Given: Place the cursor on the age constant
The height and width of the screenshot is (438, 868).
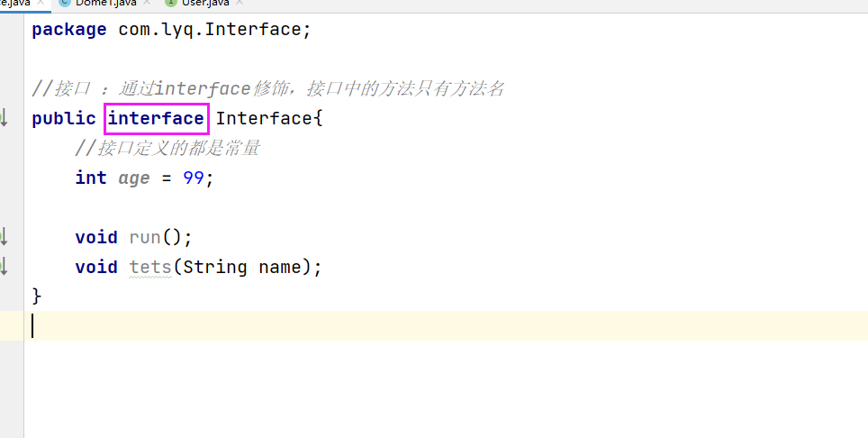Looking at the screenshot, I should click(134, 178).
